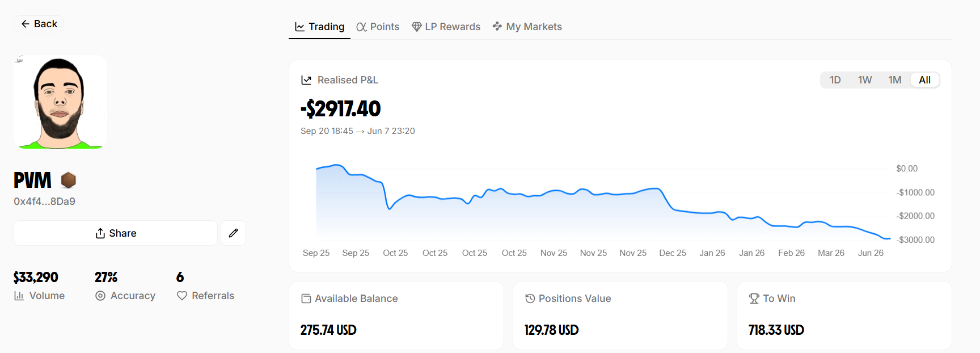Click the pencil edit profile icon
The image size is (980, 353).
233,233
